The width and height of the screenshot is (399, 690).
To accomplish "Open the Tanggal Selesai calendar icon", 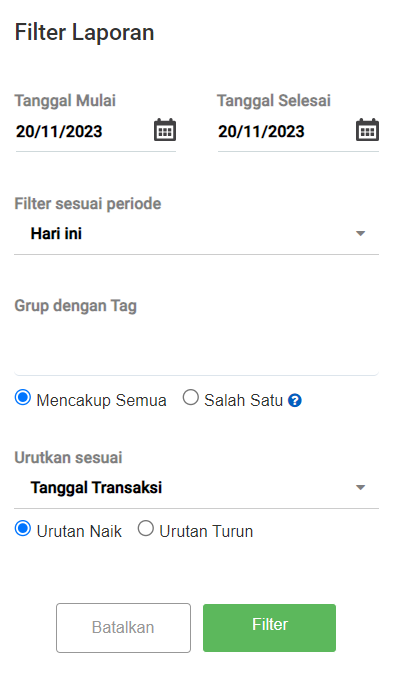I will [x=367, y=130].
